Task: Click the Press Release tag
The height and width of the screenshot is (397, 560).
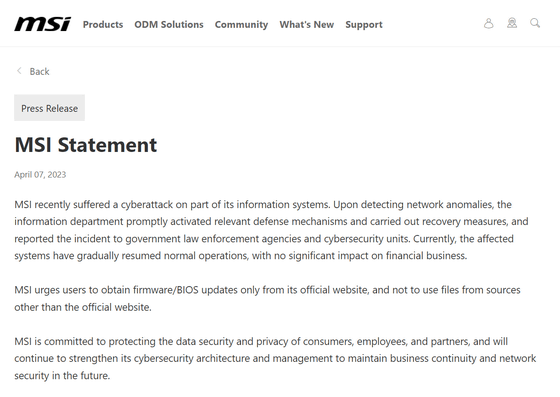Action: 49,108
